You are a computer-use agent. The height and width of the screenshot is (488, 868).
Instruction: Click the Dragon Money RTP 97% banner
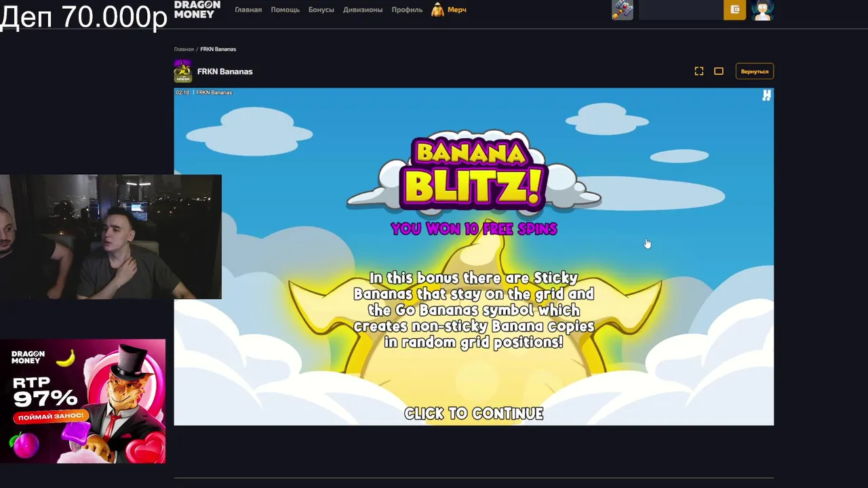(83, 401)
